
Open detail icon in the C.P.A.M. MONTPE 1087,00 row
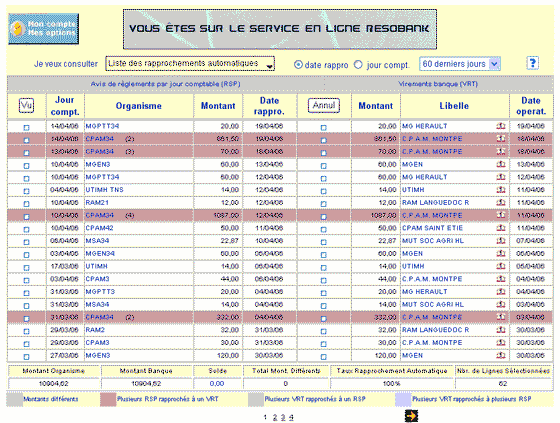pyautogui.click(x=501, y=215)
